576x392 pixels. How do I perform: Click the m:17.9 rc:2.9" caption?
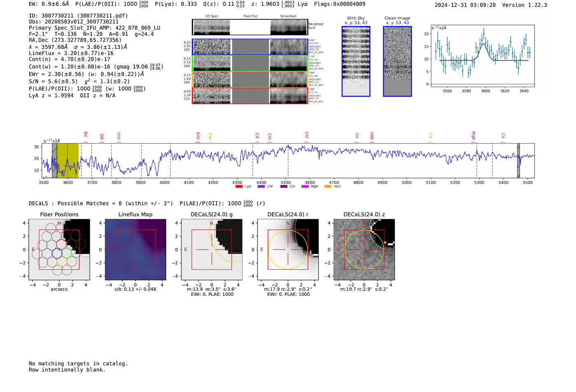point(288,289)
